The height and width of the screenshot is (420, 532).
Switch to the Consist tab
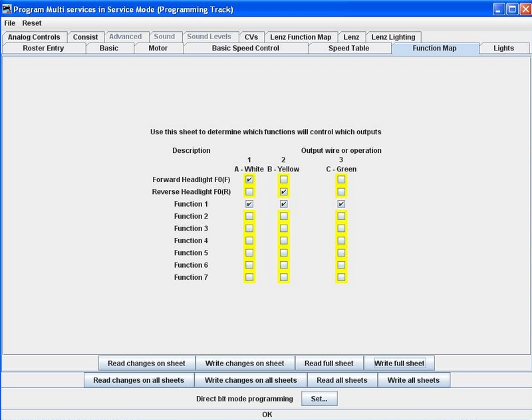click(x=85, y=37)
